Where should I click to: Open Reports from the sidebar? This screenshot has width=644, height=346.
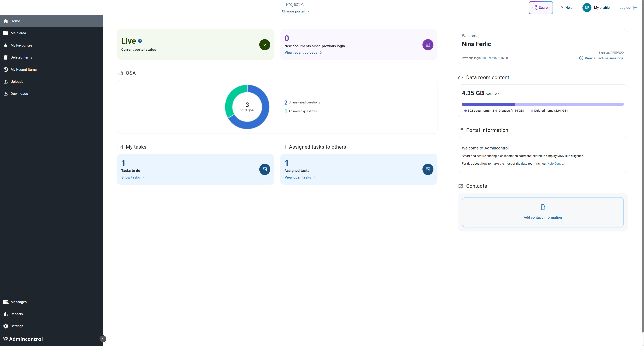pos(17,314)
